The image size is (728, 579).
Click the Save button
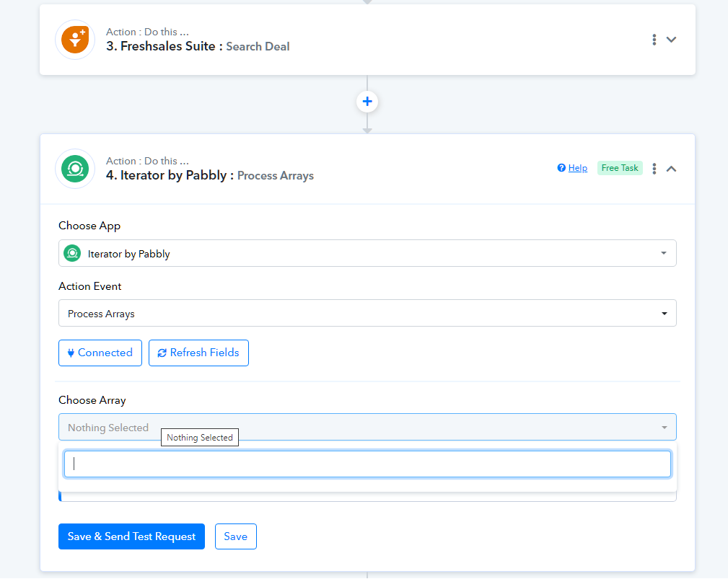pyautogui.click(x=236, y=536)
